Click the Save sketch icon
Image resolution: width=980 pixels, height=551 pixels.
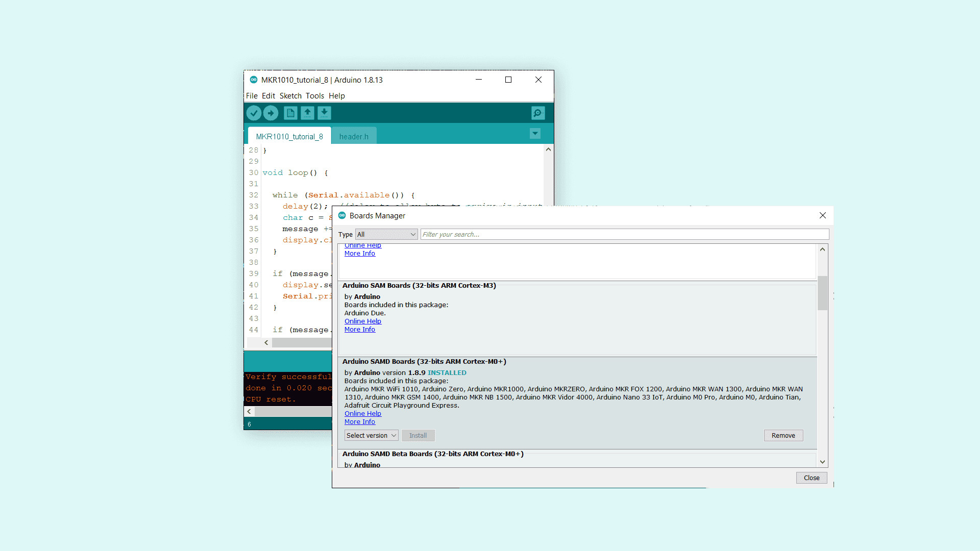coord(324,113)
